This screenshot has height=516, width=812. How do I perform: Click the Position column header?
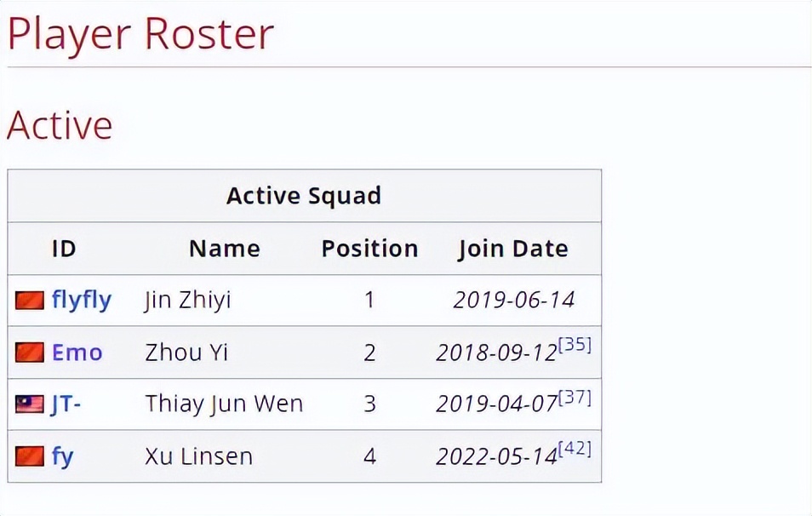369,249
